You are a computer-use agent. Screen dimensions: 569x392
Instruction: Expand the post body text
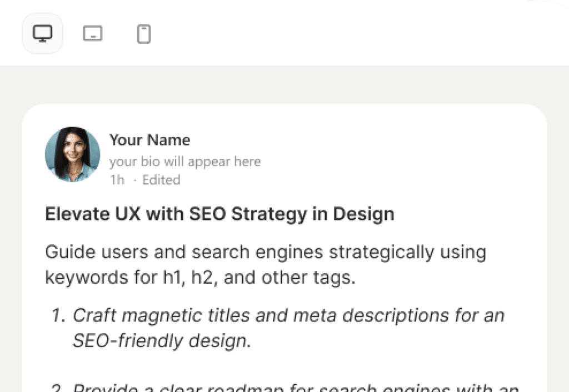coord(266,264)
